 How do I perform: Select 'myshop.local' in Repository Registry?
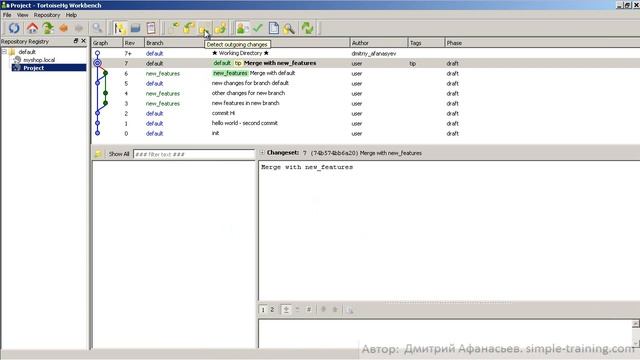coord(39,60)
